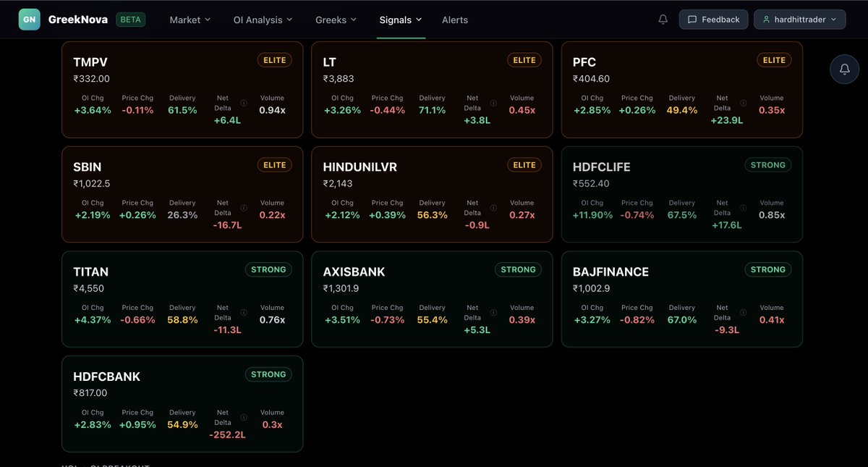This screenshot has height=467, width=868.
Task: Click the GN GreekNova logo icon
Action: 30,20
